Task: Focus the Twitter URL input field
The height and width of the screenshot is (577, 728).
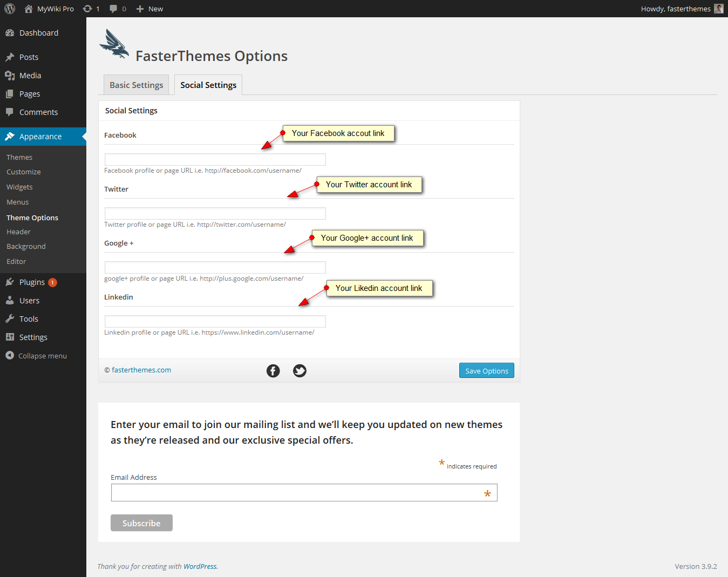Action: point(215,213)
